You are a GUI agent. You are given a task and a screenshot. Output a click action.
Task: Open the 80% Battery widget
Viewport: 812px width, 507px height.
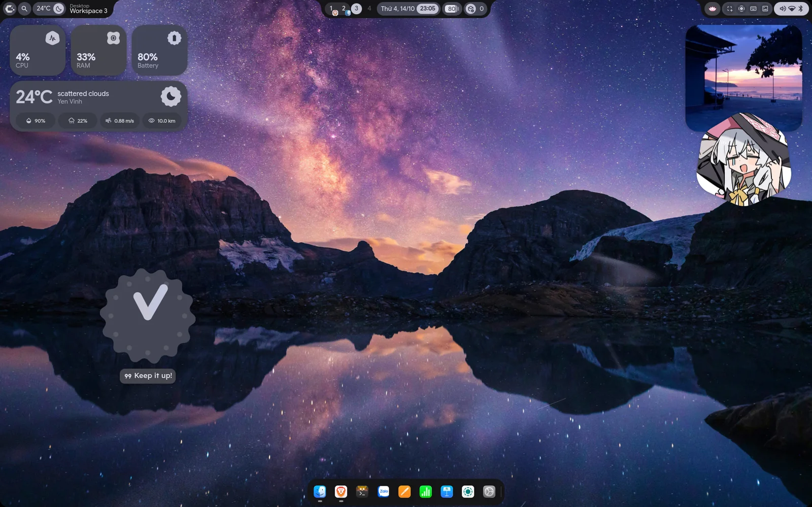coord(159,51)
